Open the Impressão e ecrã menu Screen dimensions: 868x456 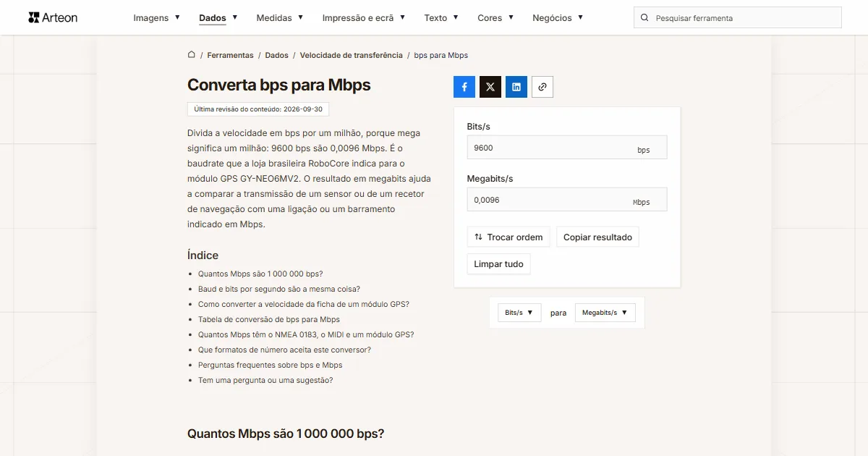coord(364,18)
